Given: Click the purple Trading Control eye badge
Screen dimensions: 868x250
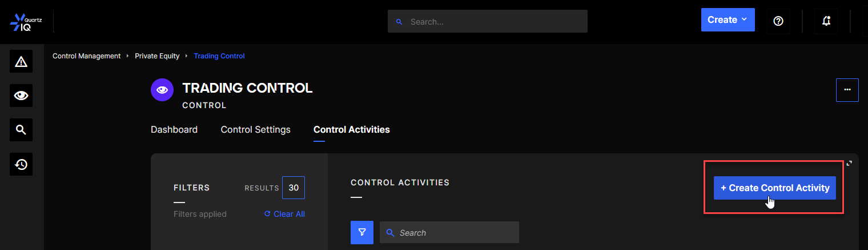Looking at the screenshot, I should click(x=162, y=90).
